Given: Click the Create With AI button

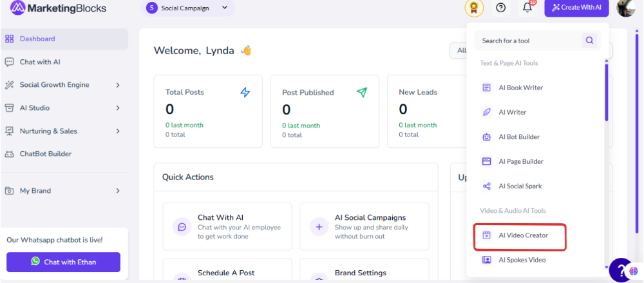Looking at the screenshot, I should pos(576,8).
